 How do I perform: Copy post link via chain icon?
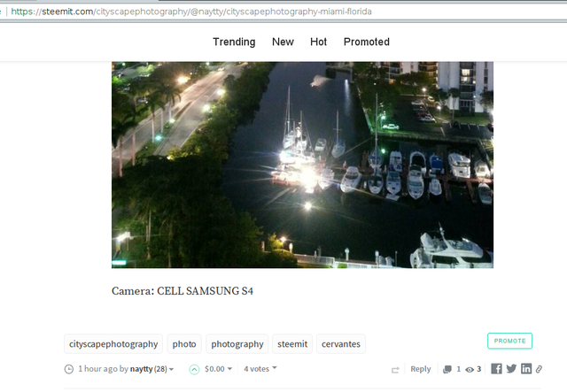tap(539, 369)
